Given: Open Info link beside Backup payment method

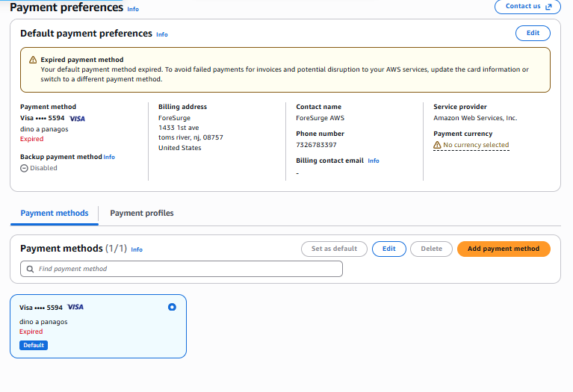Looking at the screenshot, I should click(109, 157).
